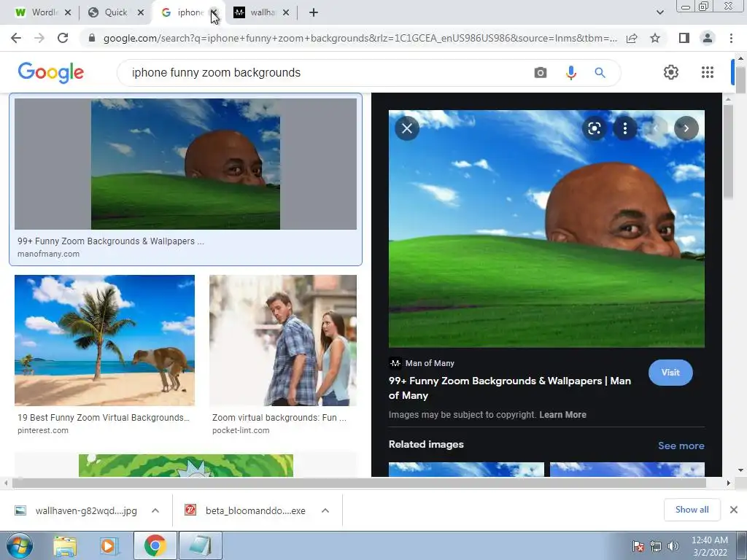Search by image with camera icon
Viewport: 747px width, 560px height.
[x=541, y=73]
